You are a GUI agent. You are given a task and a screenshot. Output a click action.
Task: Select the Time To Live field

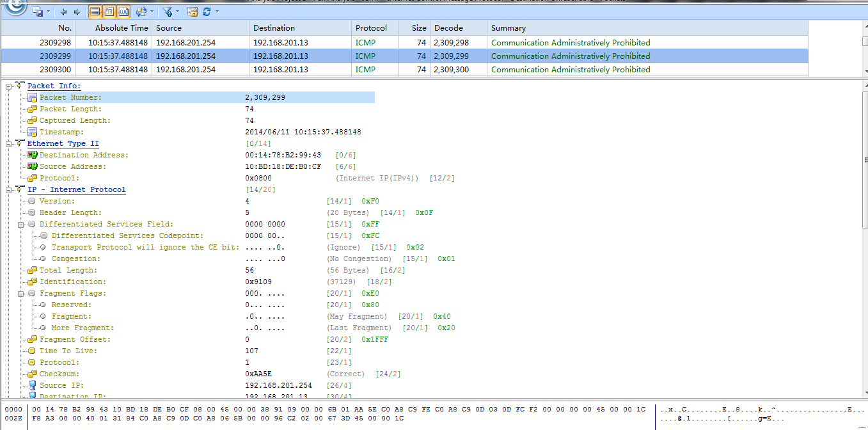click(68, 351)
